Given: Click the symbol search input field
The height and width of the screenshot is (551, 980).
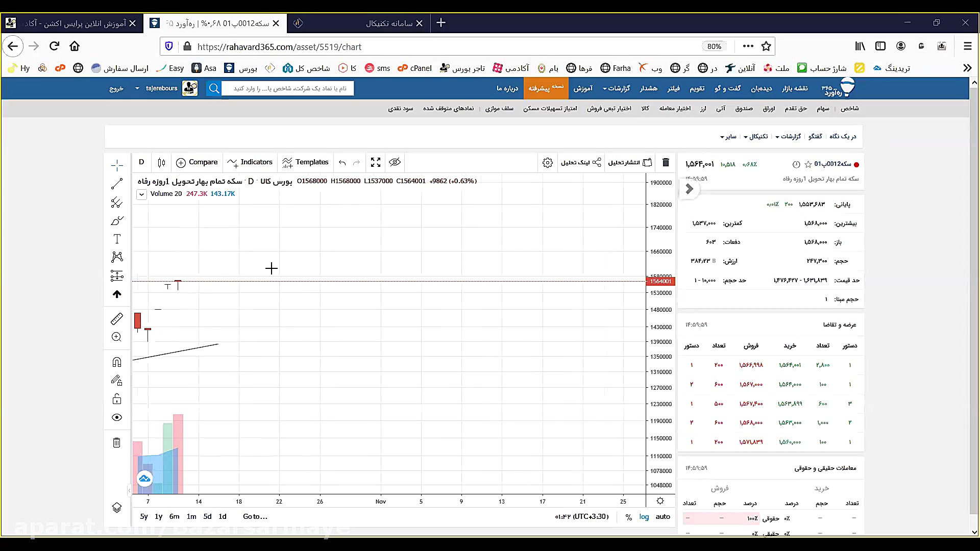Looking at the screenshot, I should click(x=289, y=88).
